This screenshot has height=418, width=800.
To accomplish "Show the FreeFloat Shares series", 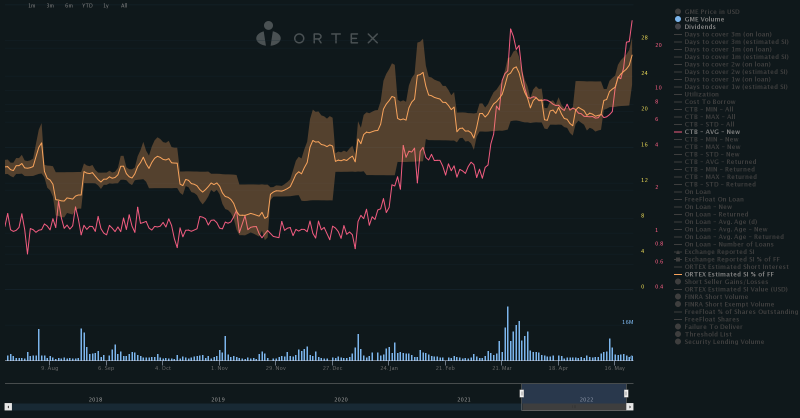I will point(706,319).
